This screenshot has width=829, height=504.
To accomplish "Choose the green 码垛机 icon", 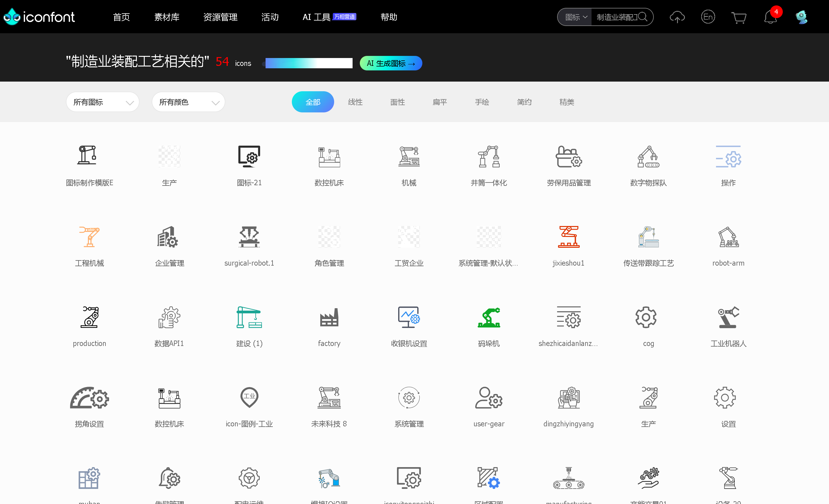I will click(489, 317).
